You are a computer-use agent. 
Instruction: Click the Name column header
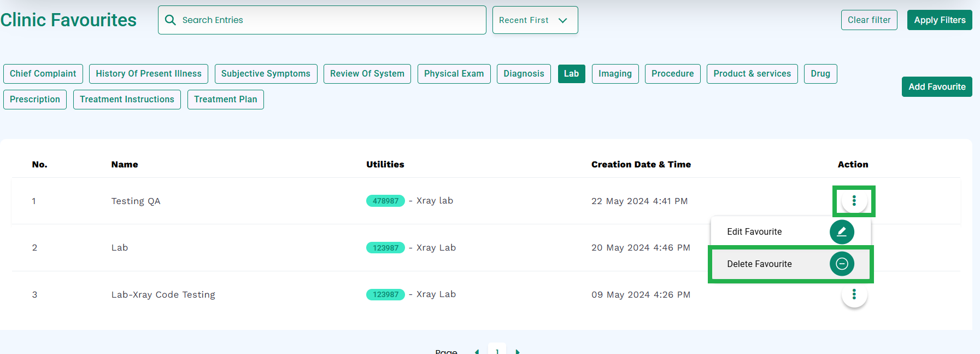point(125,165)
